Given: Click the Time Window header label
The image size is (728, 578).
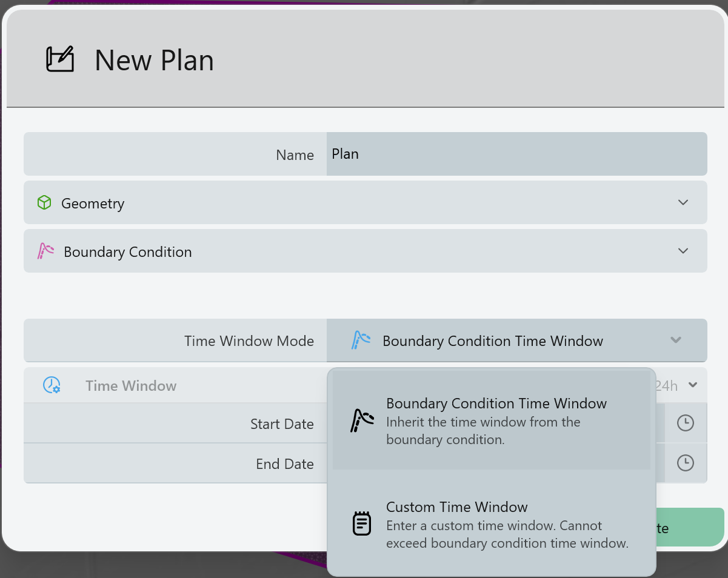Looking at the screenshot, I should point(131,386).
